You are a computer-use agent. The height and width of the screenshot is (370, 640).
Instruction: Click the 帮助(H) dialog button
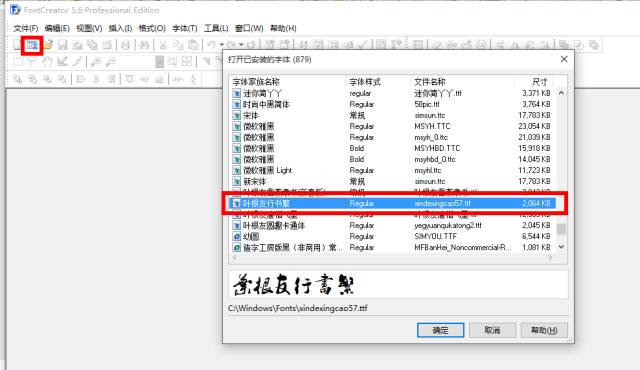(544, 330)
